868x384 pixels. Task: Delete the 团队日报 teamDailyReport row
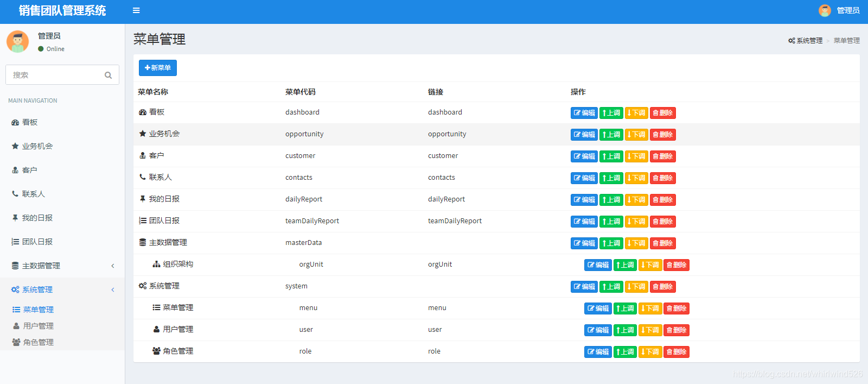(x=663, y=222)
